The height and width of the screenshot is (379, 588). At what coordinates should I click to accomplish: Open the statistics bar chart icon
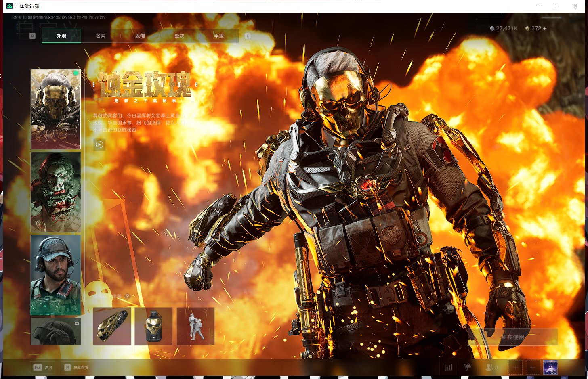click(448, 367)
